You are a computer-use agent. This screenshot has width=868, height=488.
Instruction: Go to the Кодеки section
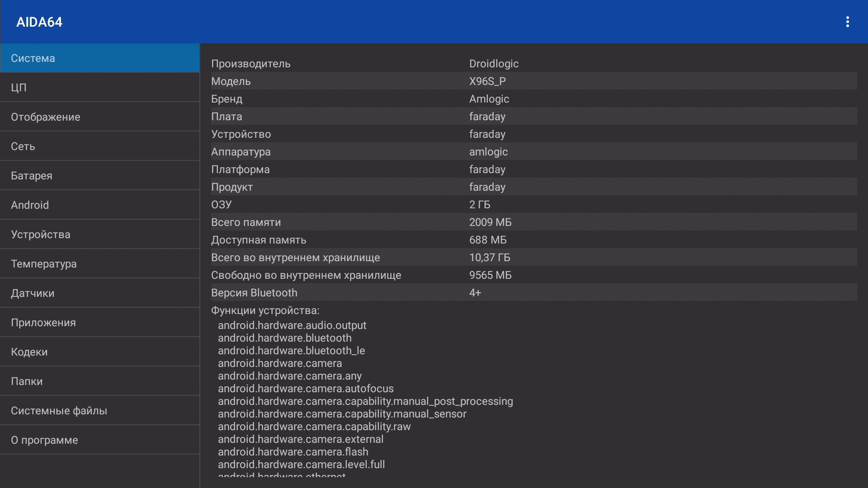(x=99, y=352)
